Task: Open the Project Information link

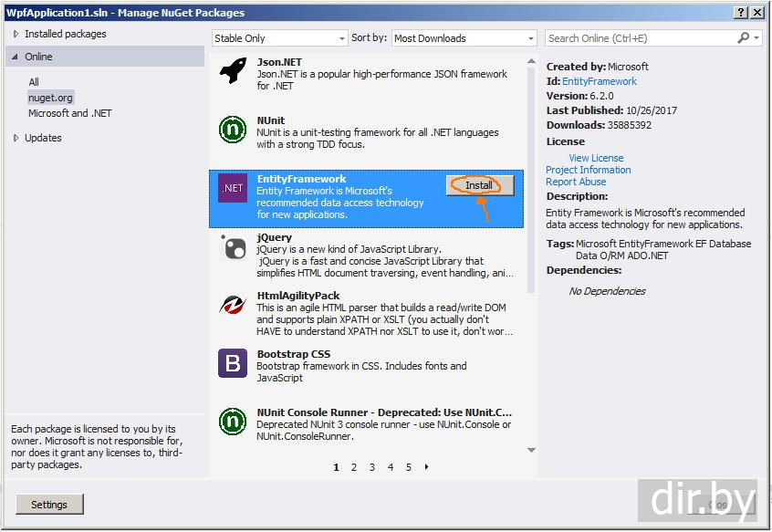Action: pos(588,170)
